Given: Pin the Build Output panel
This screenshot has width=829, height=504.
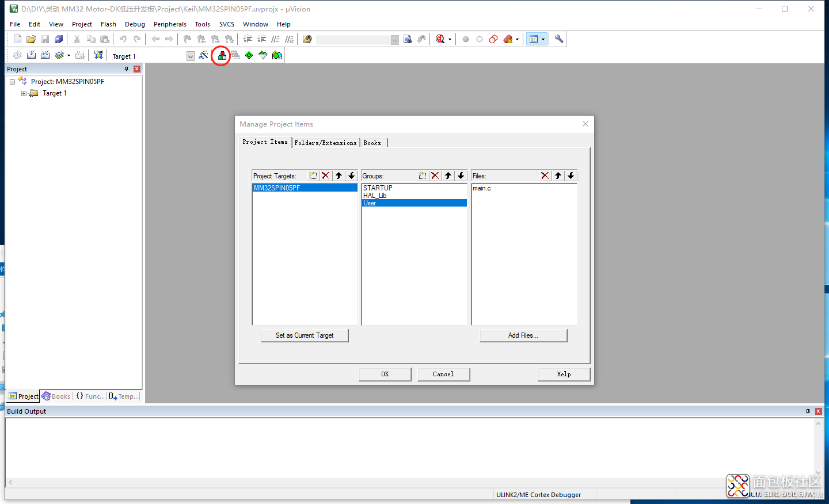Looking at the screenshot, I should (808, 411).
